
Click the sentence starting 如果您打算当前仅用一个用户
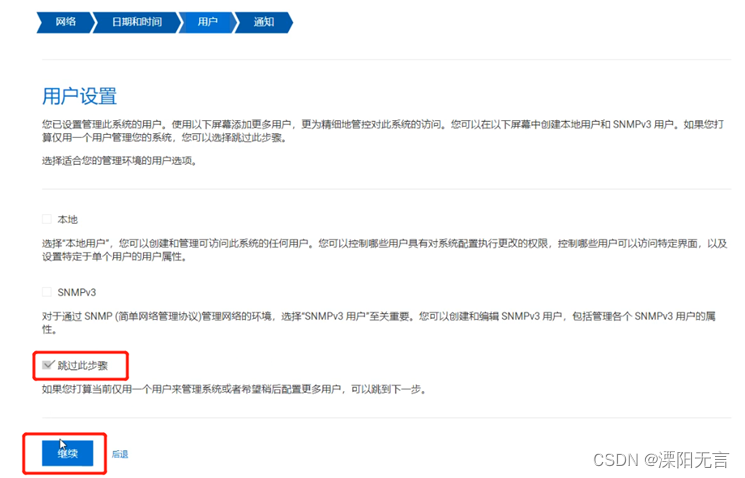(x=234, y=390)
